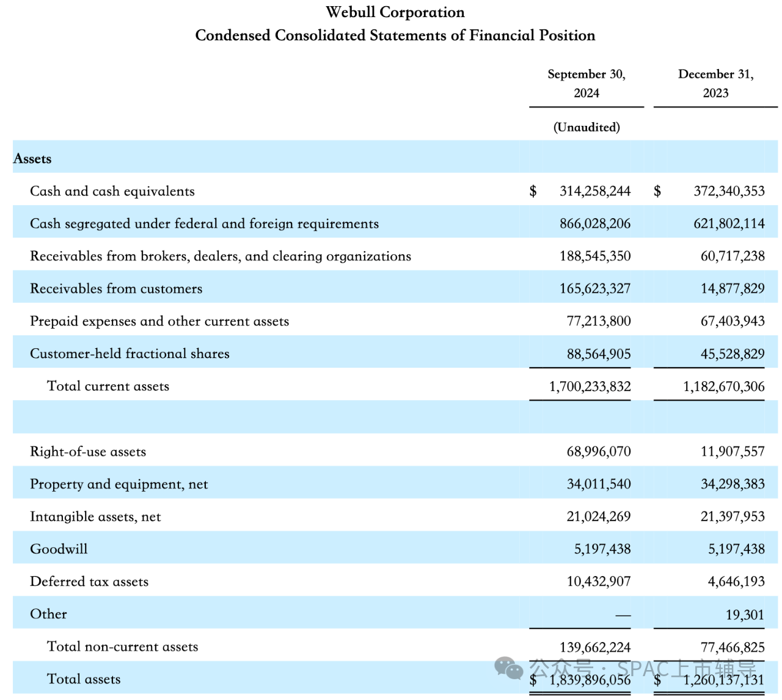Select 'Receivables from brokers, dealers, and clearing organizations'
Viewport: 782px width, 700px height.
coord(221,256)
